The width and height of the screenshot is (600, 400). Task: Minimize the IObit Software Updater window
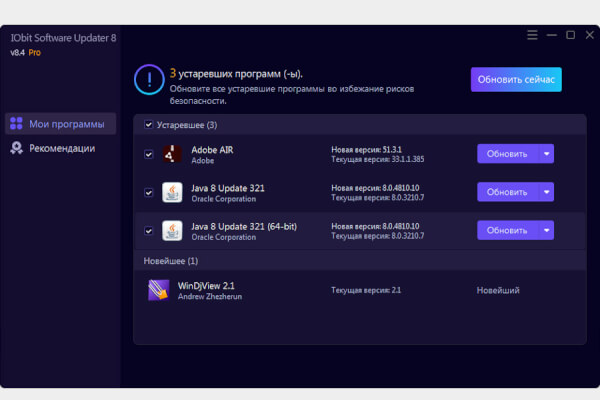click(x=551, y=35)
